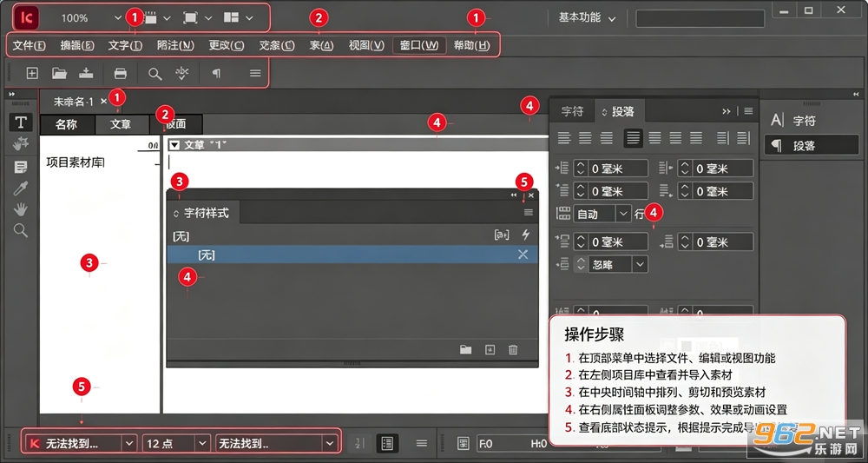Open the 窗口(W) menu
Viewport: 868px width, 463px height.
(419, 45)
